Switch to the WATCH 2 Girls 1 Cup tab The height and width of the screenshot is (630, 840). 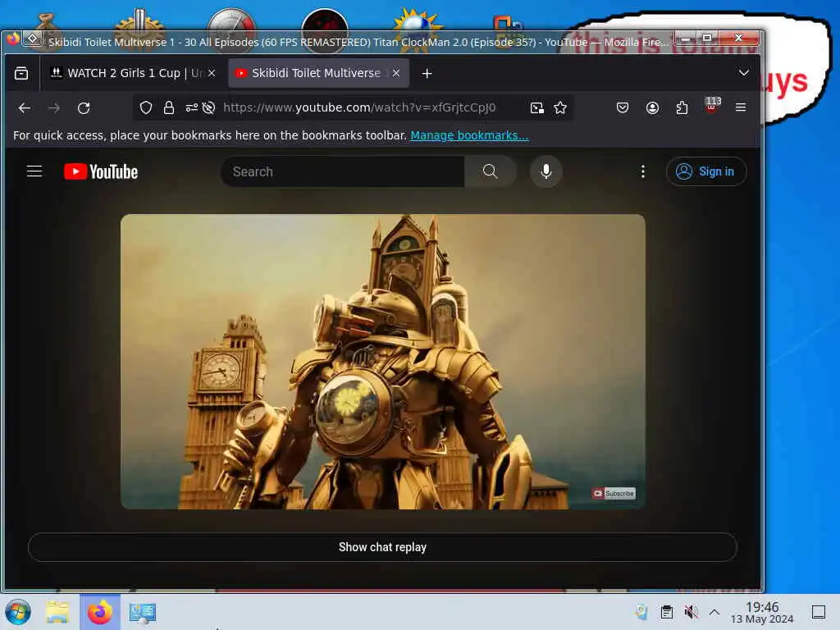(133, 73)
